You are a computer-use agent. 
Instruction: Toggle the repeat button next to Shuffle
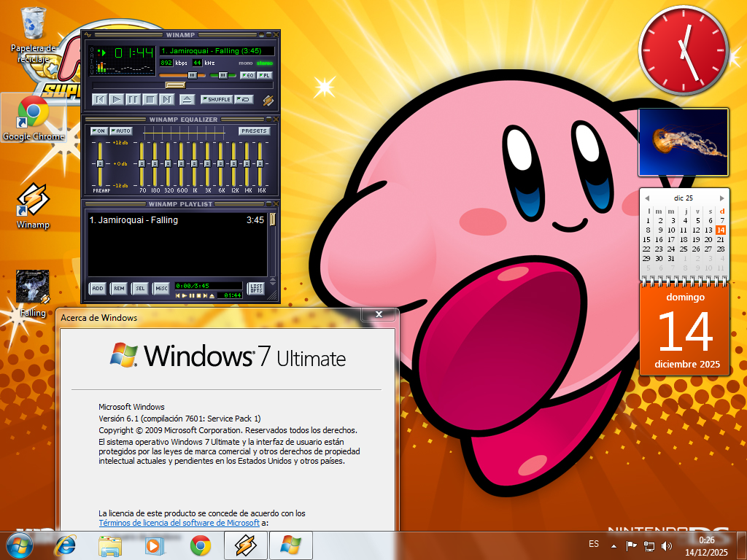(x=245, y=99)
